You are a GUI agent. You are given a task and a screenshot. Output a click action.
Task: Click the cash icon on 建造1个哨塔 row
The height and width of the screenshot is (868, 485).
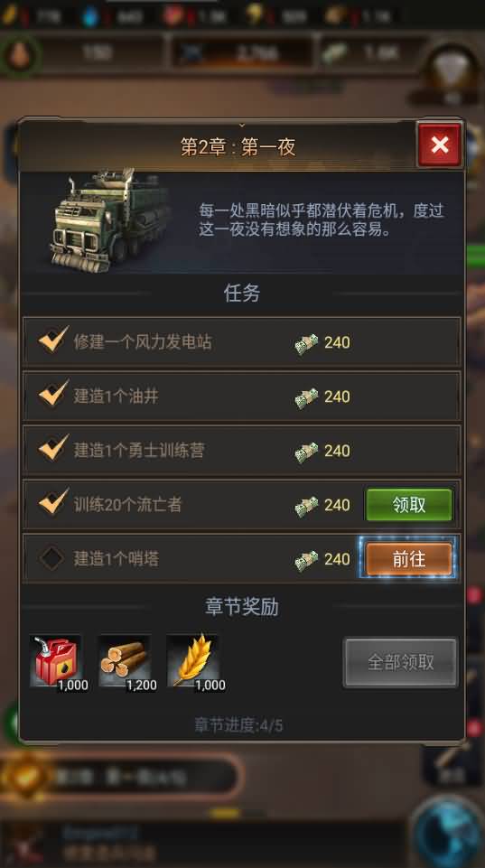coord(306,559)
